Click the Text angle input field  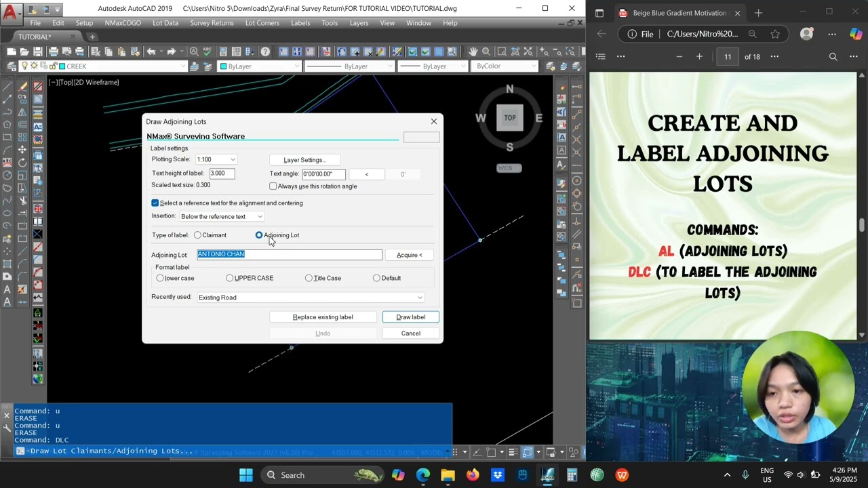(324, 174)
